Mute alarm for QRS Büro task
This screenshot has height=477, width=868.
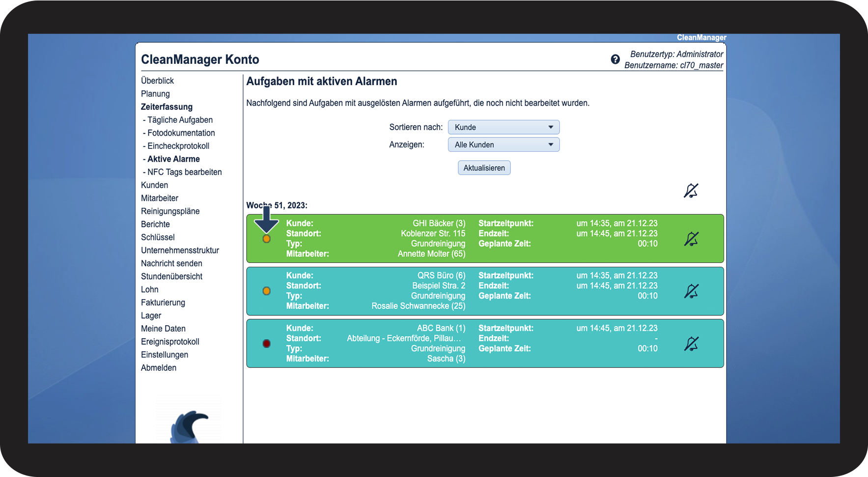coord(691,291)
